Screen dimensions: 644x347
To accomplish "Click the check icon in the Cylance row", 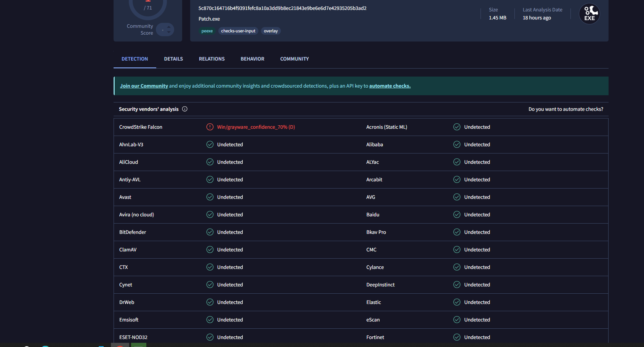I will point(457,267).
